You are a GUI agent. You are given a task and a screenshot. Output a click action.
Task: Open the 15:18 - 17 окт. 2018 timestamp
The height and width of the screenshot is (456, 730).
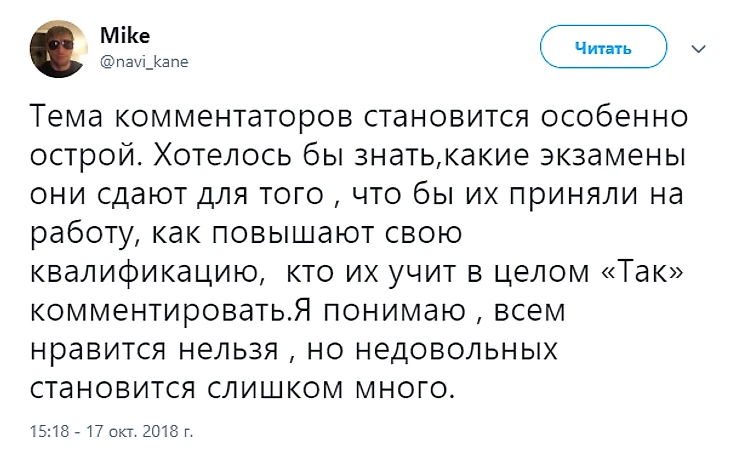click(111, 433)
